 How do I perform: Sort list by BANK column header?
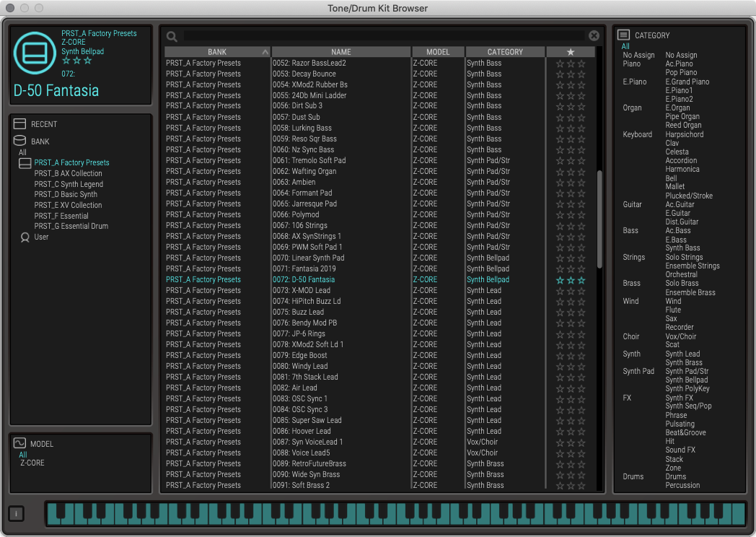[217, 52]
